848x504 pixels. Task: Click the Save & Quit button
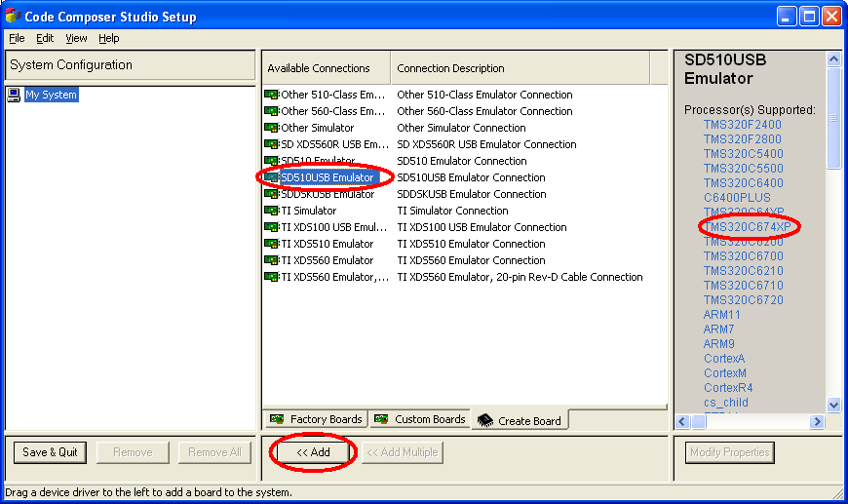[50, 452]
